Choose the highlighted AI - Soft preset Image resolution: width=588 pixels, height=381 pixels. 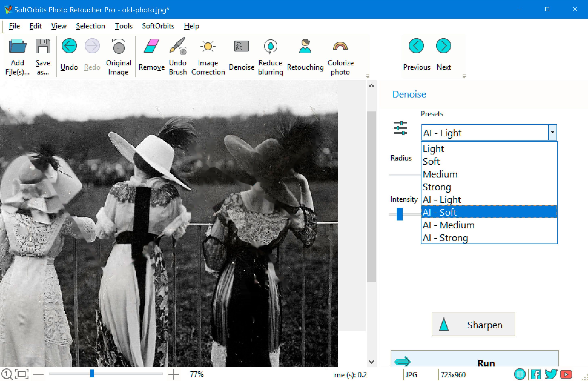coord(489,212)
